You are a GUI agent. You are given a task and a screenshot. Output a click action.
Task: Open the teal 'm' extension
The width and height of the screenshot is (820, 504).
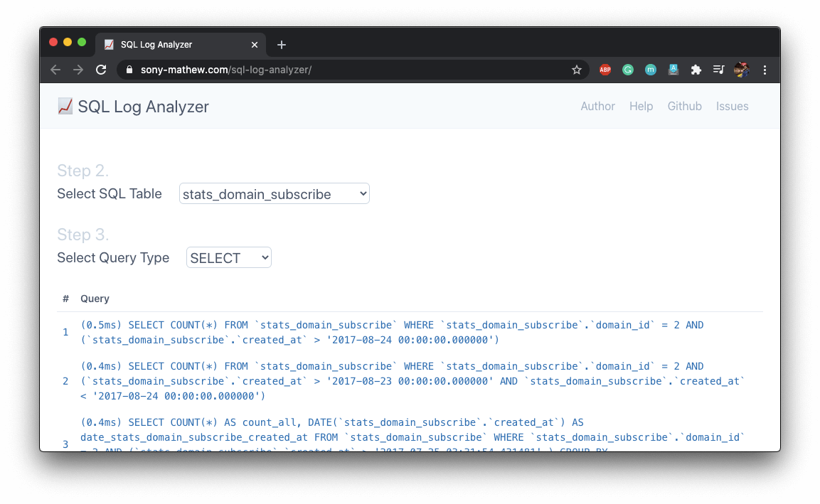650,70
